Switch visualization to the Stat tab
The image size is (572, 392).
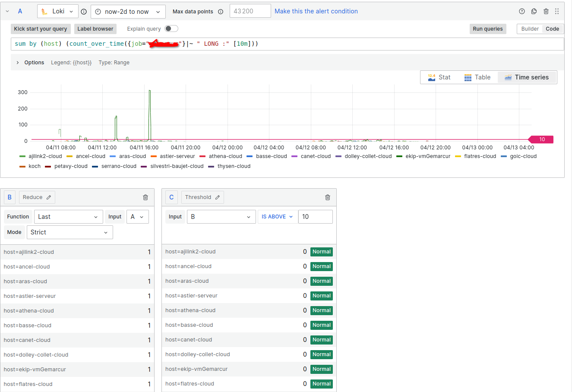439,77
